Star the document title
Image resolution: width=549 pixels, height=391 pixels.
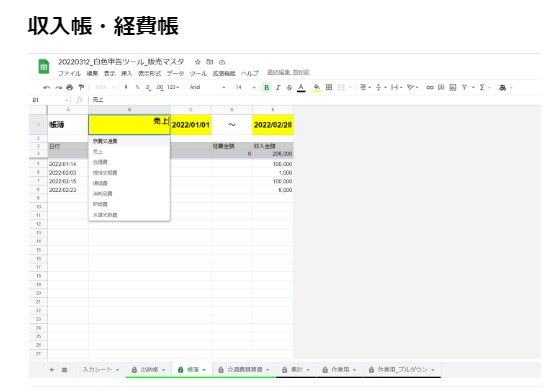point(198,62)
